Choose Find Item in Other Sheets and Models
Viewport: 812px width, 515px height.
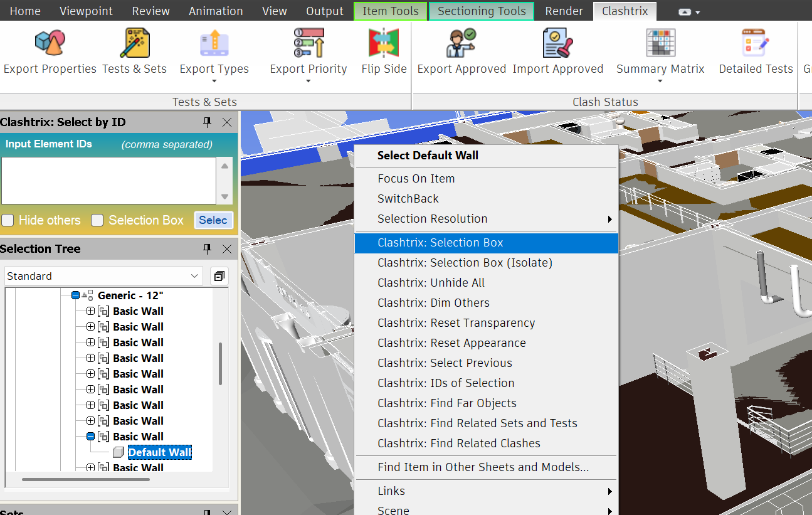click(x=487, y=467)
